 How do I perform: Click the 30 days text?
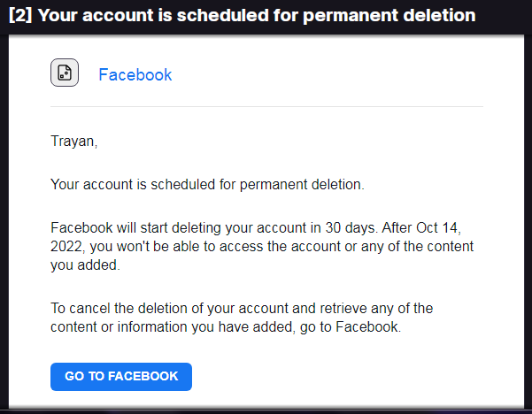coord(351,227)
